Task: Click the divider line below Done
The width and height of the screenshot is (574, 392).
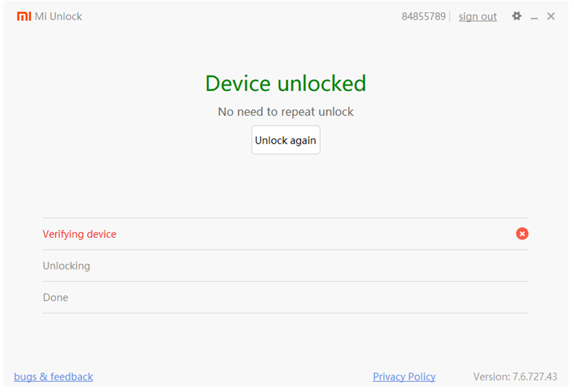Action: click(x=285, y=313)
